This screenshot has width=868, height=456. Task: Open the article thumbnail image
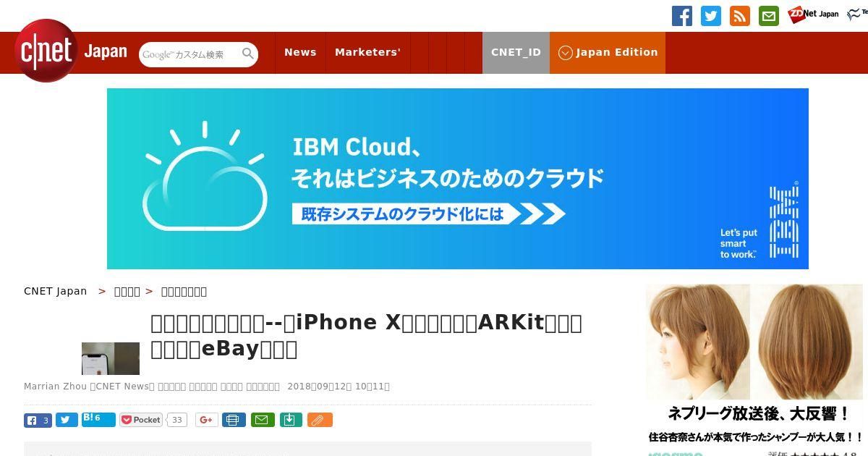tap(111, 358)
